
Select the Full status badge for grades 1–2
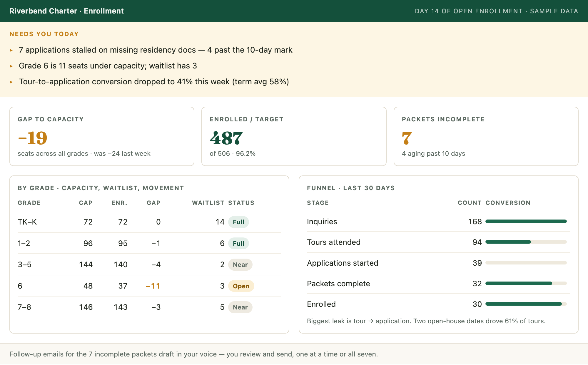238,243
